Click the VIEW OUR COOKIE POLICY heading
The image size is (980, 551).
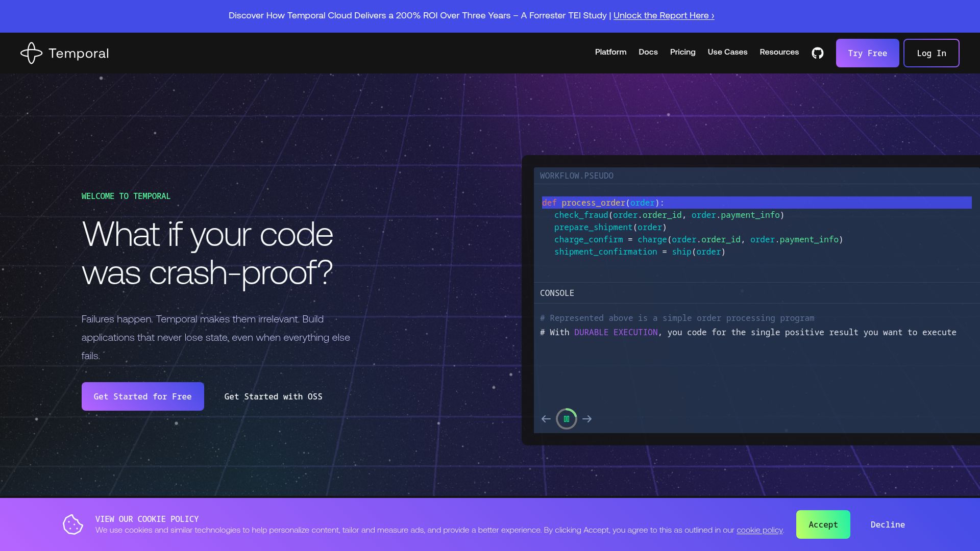pyautogui.click(x=147, y=519)
